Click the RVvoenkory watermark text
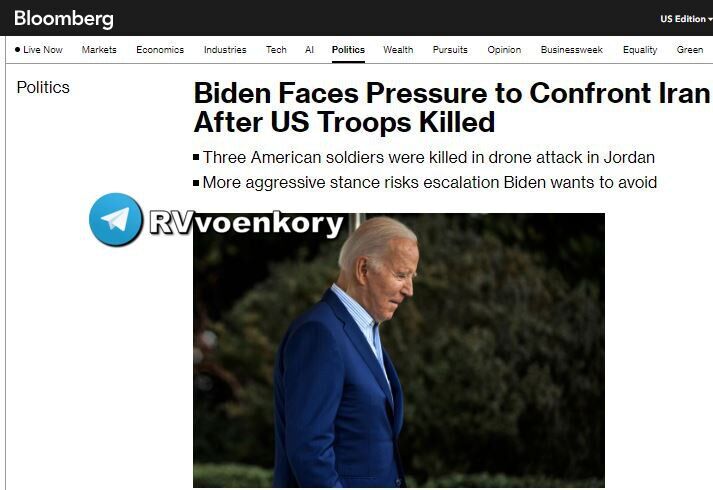Viewport: 713px width, 490px height. 246,223
